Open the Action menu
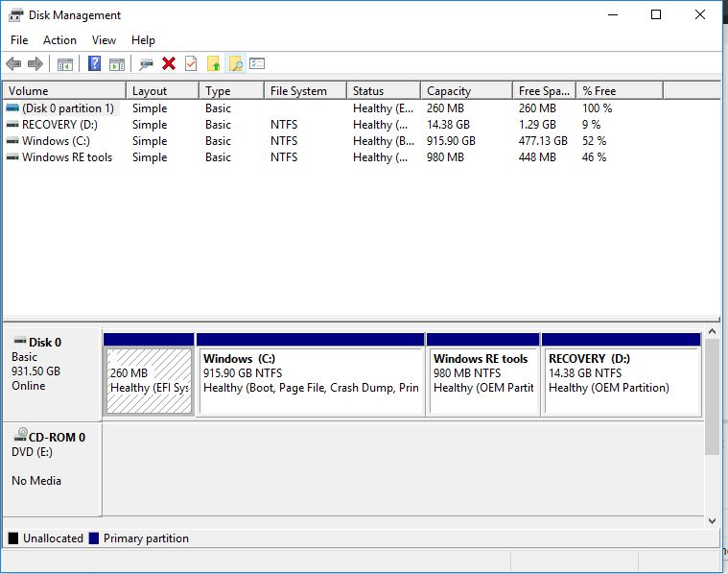This screenshot has height=574, width=728. [x=59, y=40]
